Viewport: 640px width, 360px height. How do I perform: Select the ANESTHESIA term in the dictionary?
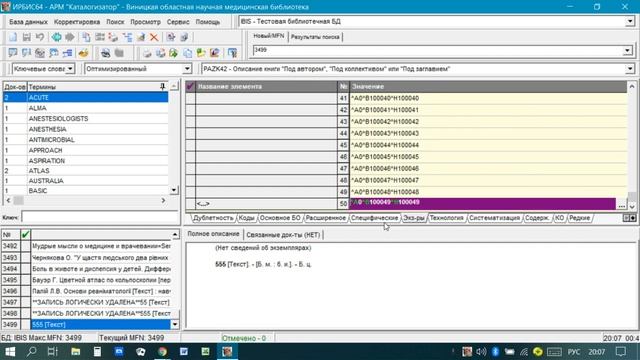[47, 129]
